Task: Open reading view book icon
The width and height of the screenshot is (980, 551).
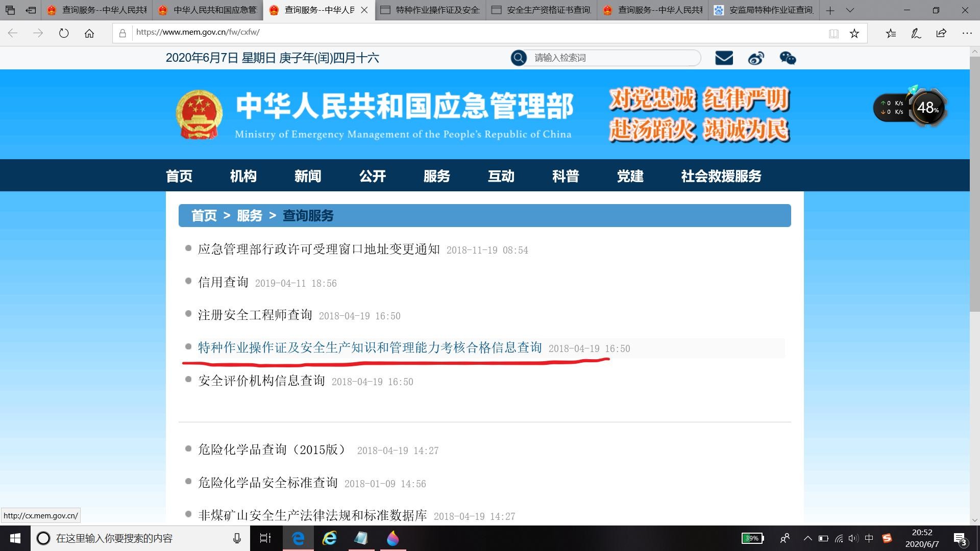Action: [834, 33]
